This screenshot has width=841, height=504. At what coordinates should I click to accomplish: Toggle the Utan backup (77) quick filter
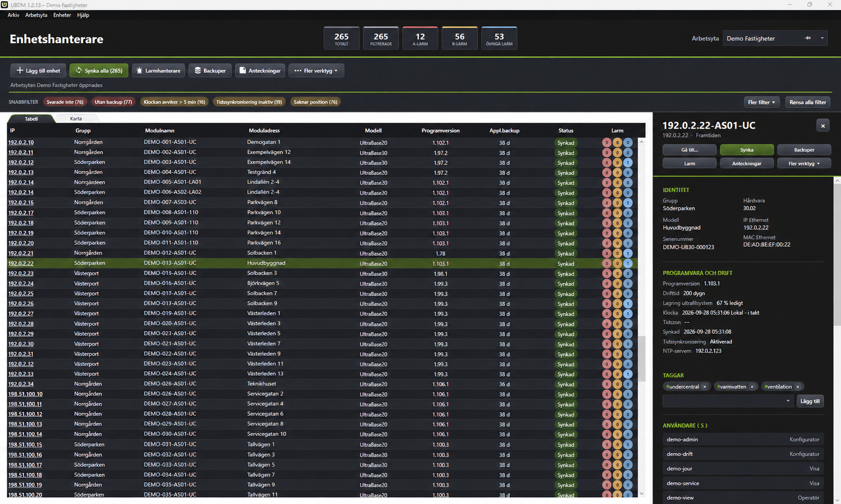coord(113,102)
